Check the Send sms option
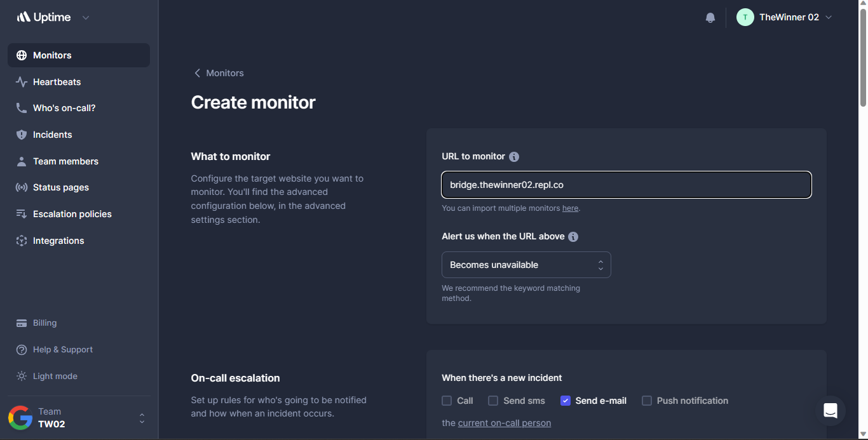868x440 pixels. tap(493, 401)
